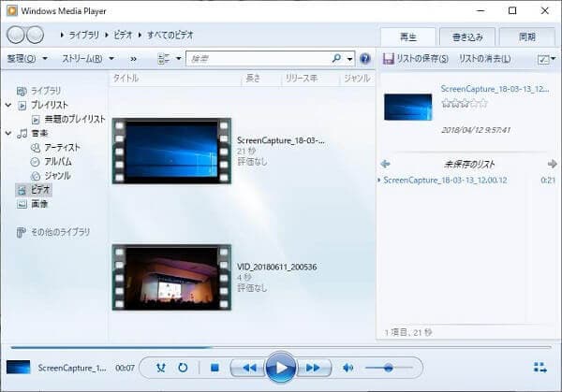
Task: Open the help question mark icon
Action: coord(364,58)
